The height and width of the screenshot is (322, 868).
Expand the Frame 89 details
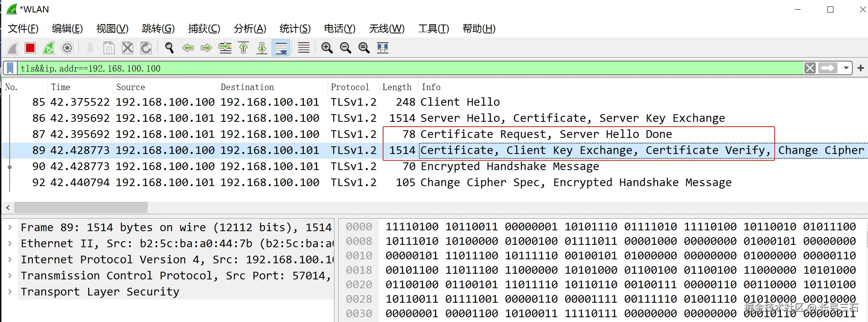(10, 227)
